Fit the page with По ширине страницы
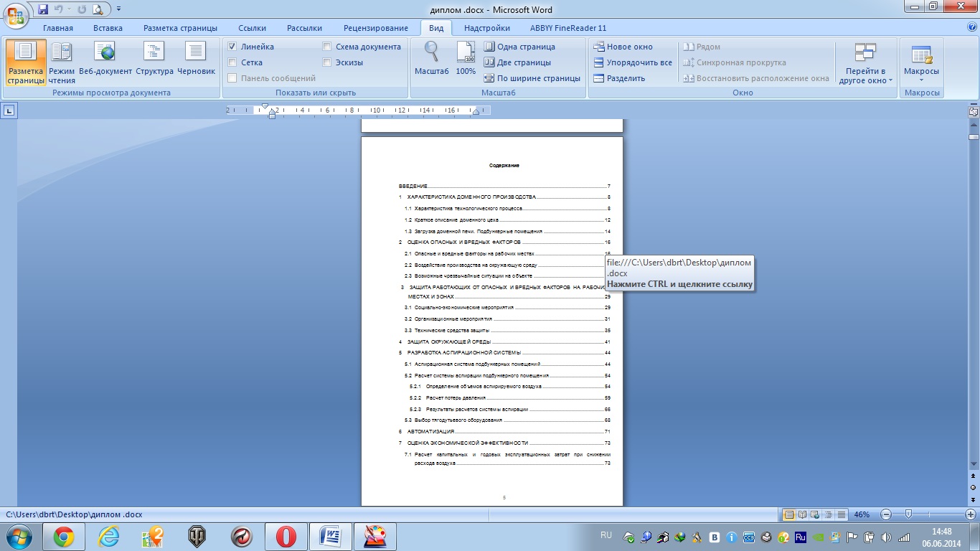 click(x=532, y=78)
